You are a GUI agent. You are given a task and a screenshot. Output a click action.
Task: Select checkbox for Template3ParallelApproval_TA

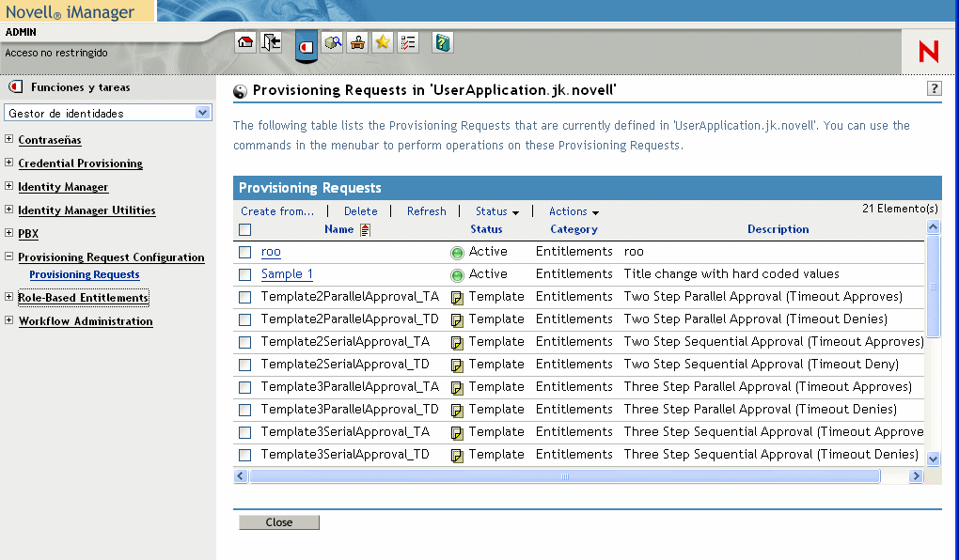[x=245, y=387]
